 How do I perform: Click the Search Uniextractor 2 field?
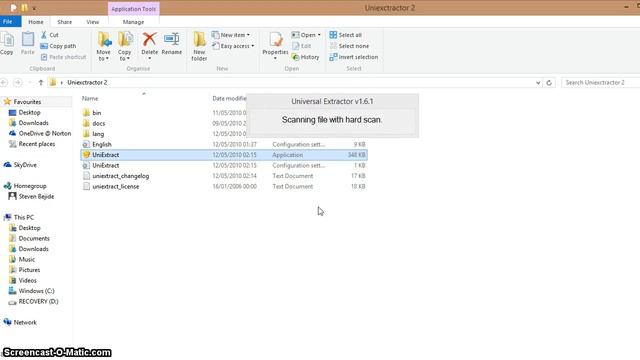(600, 82)
